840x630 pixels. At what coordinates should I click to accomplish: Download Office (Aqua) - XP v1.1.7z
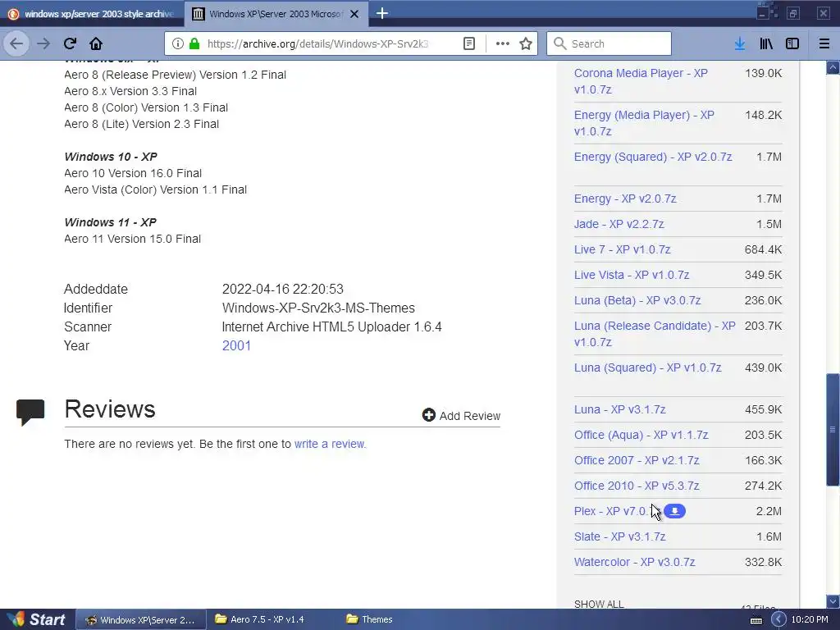point(641,435)
